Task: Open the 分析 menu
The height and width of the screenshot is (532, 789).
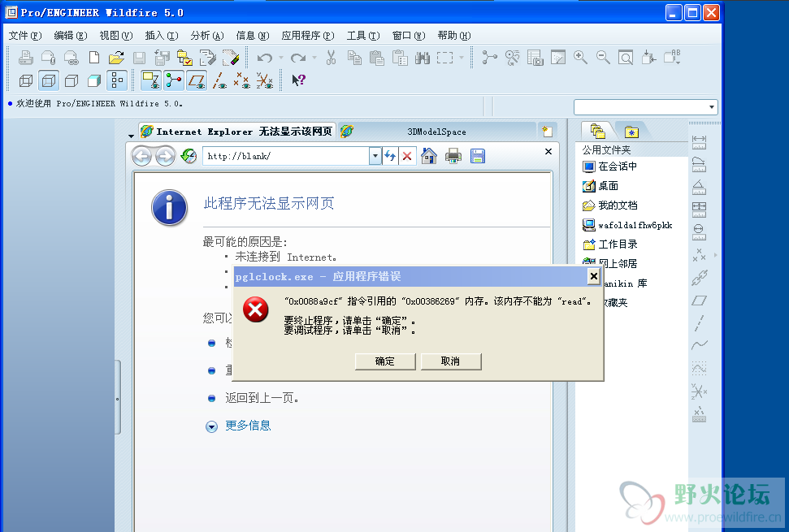Action: (x=207, y=36)
